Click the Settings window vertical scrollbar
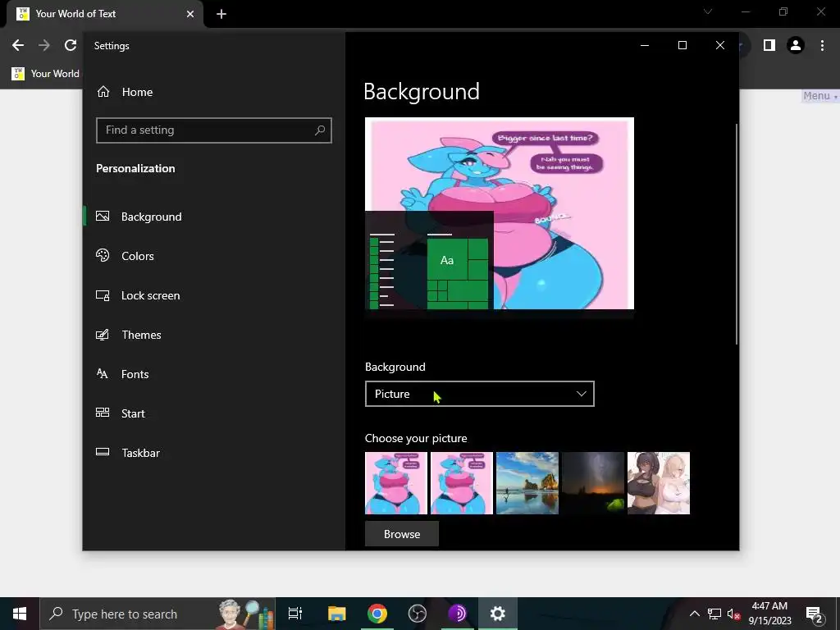 737,235
